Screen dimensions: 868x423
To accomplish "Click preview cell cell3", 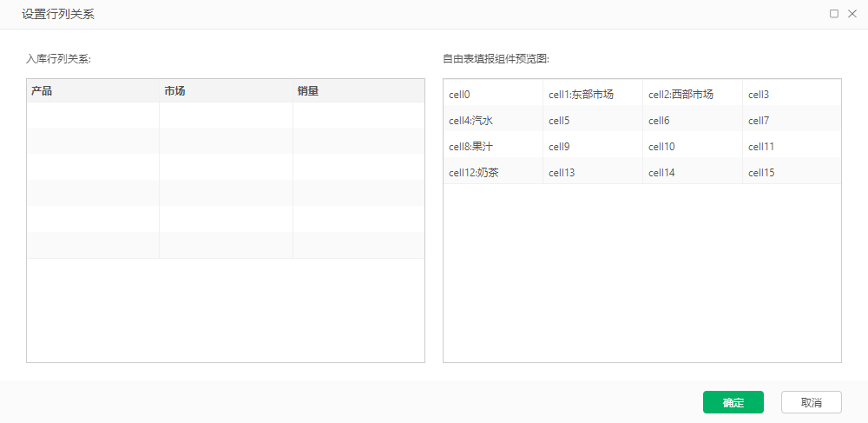I will coord(792,94).
